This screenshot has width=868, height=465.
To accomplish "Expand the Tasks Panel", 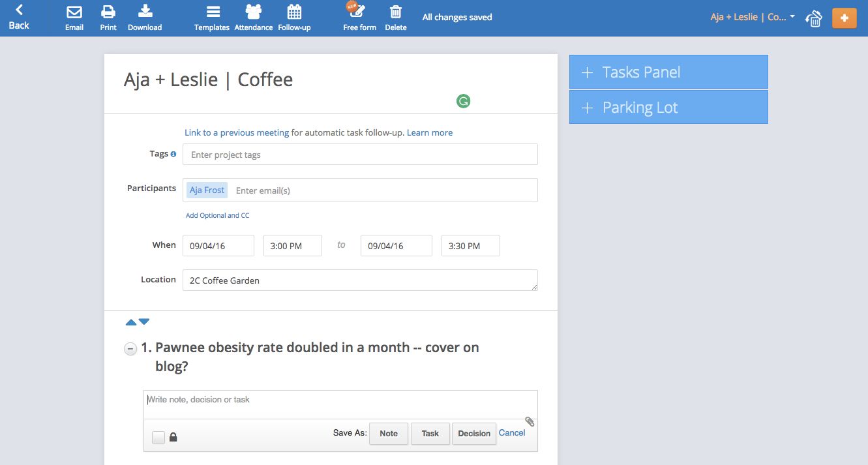I will [x=668, y=72].
